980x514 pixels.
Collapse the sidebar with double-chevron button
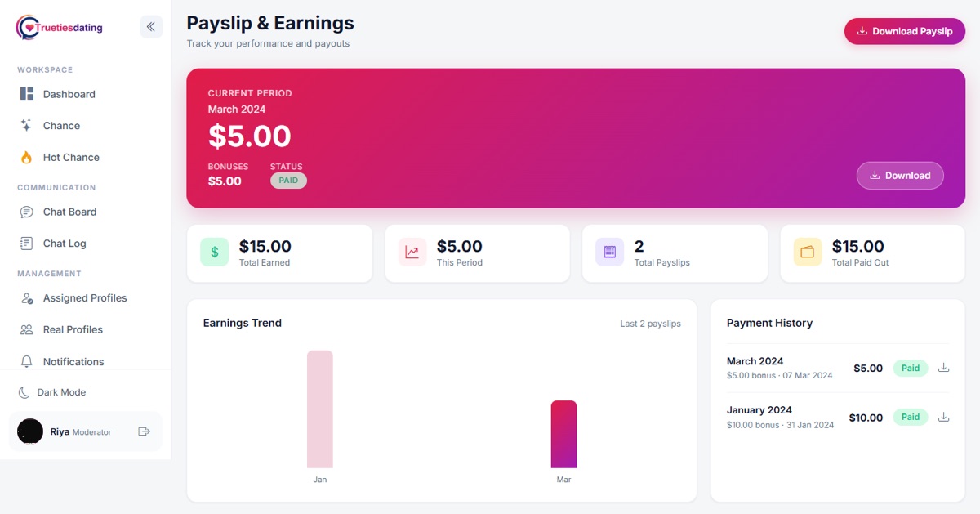151,27
